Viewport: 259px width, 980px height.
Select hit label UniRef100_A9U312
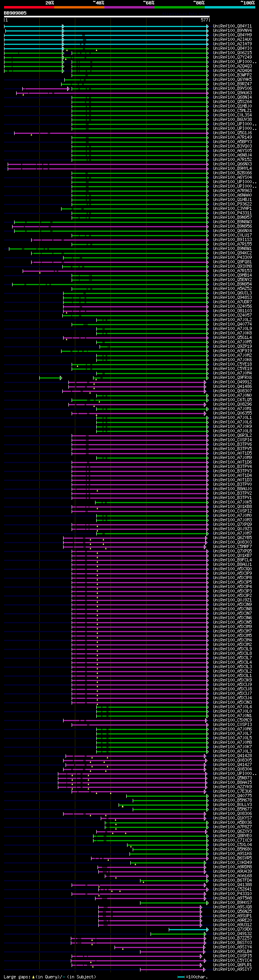[x=232, y=925]
